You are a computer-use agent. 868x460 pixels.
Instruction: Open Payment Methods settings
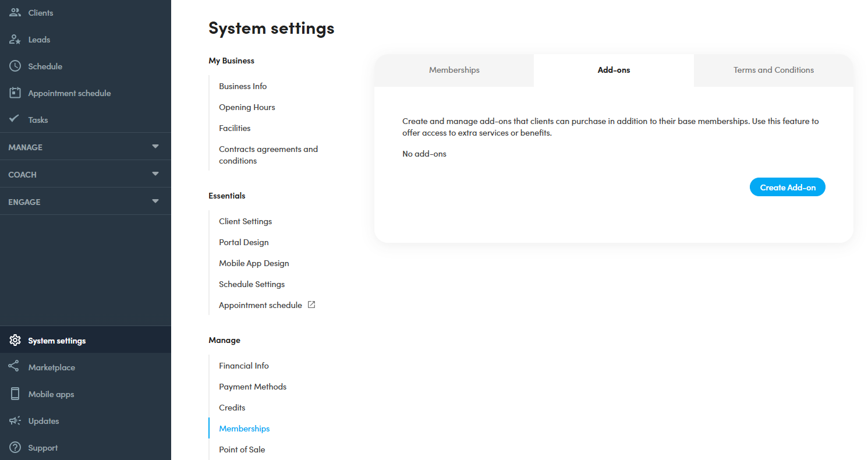tap(253, 387)
